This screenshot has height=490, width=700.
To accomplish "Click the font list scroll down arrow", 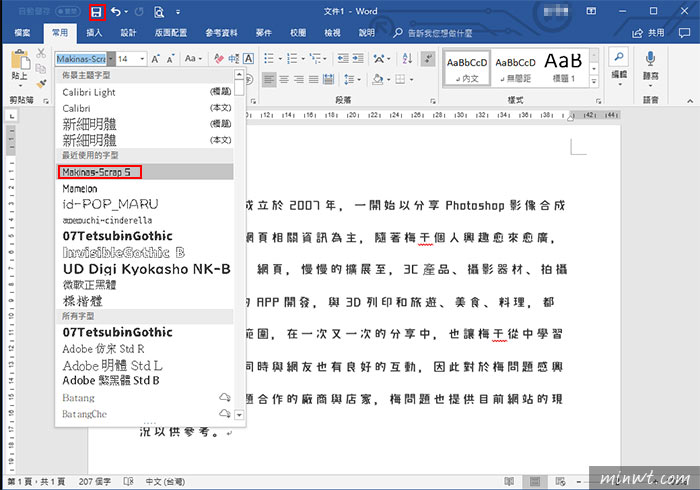I will [x=239, y=415].
